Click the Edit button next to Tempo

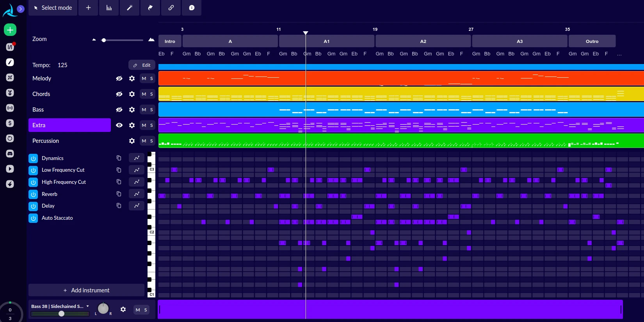coord(142,65)
